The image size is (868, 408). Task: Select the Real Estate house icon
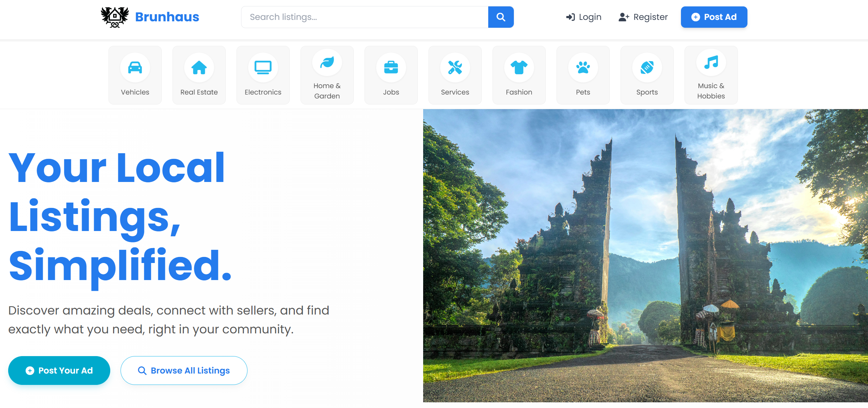199,68
